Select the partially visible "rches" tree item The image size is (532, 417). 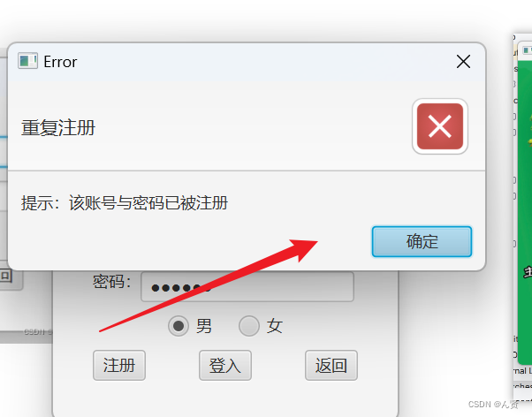pos(522,386)
